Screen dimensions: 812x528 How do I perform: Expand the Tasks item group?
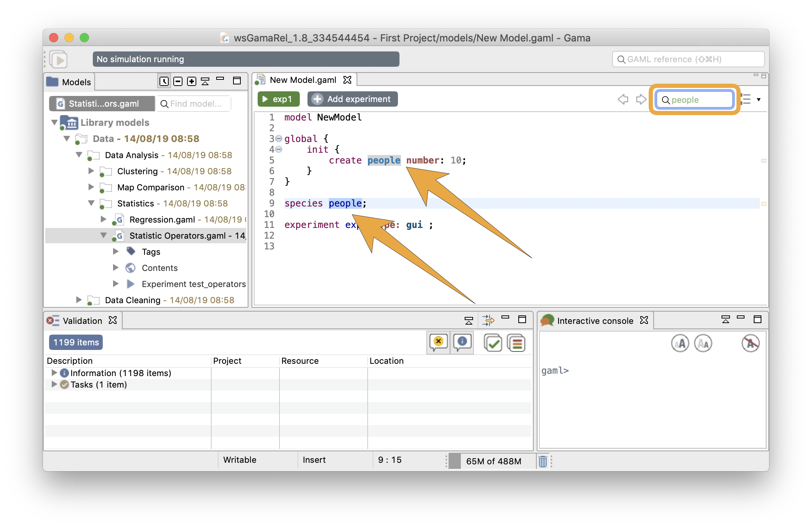(x=53, y=384)
